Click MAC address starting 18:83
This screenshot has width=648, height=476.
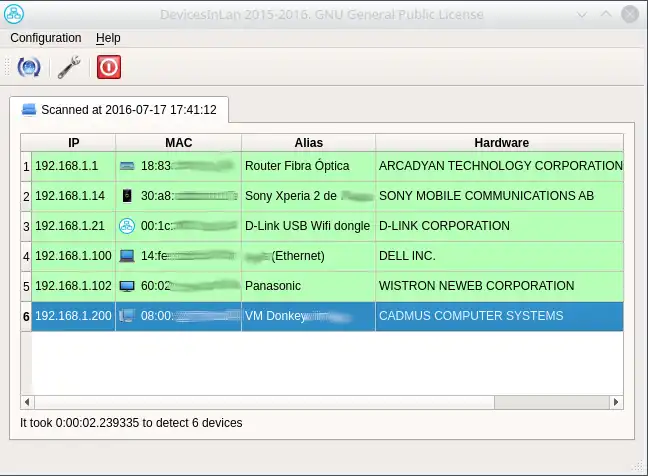(x=179, y=166)
